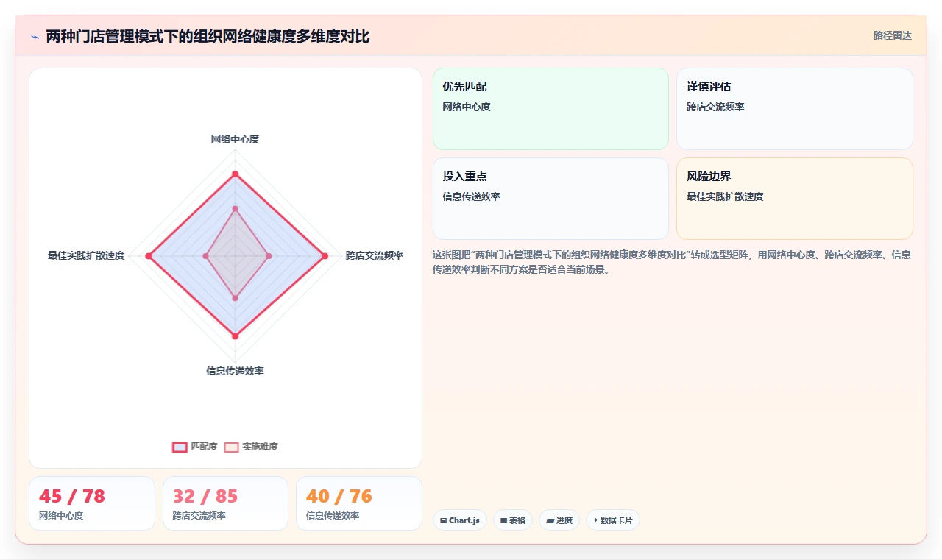
Task: Open the 45 / 78 网络中心度 stat card
Action: coord(92,503)
